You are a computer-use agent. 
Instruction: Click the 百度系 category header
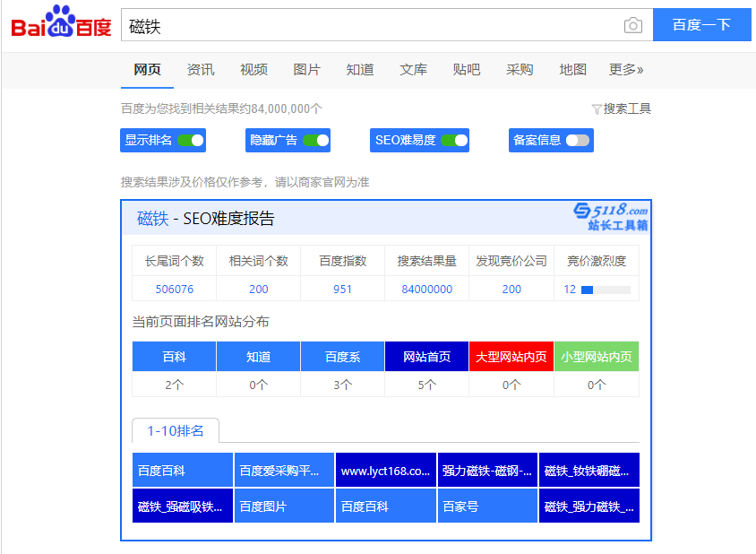pos(343,357)
